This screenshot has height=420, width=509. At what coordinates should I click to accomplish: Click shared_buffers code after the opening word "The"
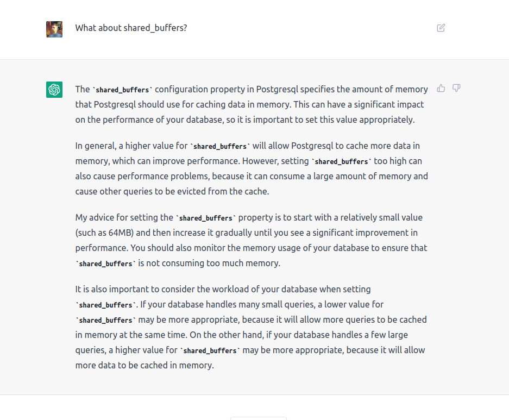coord(122,90)
